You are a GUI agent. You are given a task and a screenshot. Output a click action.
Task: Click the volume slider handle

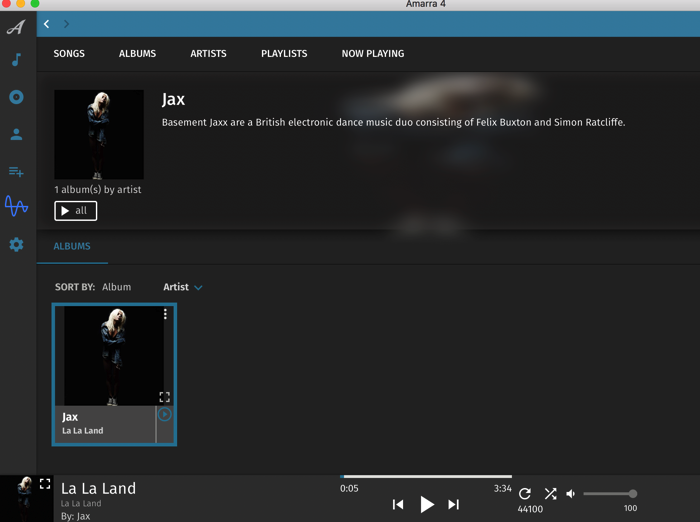point(633,494)
